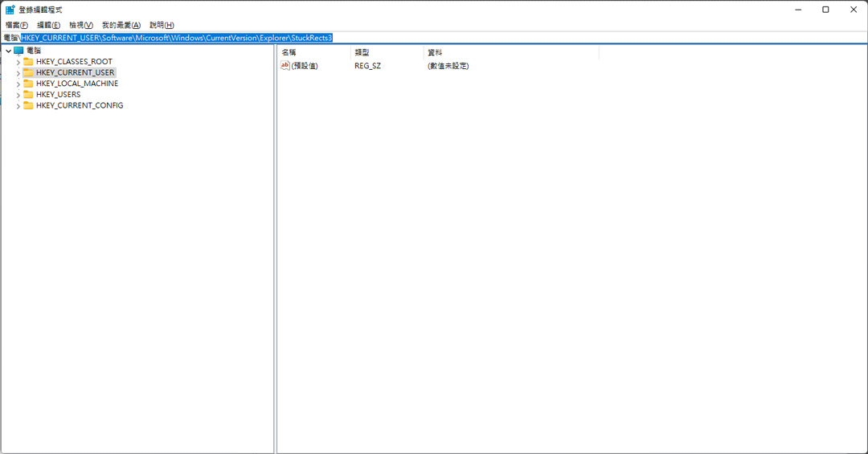Expand the HKEY_USERS branch

(x=18, y=96)
